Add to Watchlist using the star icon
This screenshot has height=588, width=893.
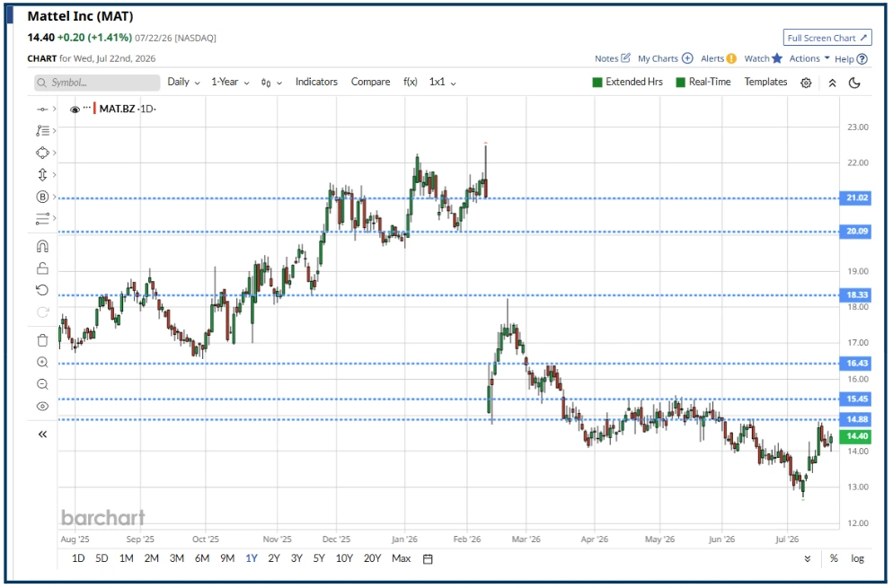[777, 58]
